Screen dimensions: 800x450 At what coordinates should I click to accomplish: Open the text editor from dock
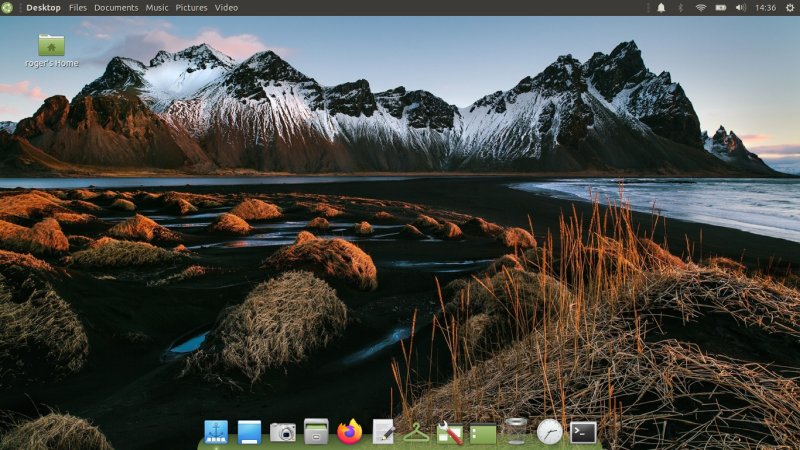[x=383, y=432]
